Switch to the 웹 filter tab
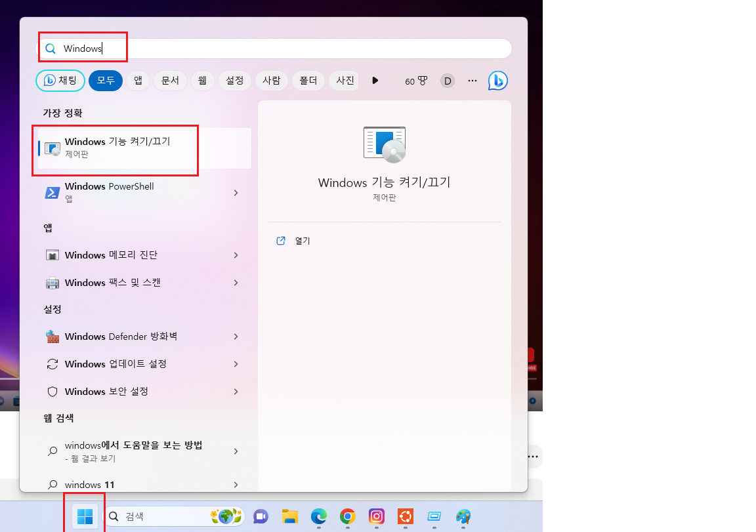 point(203,81)
